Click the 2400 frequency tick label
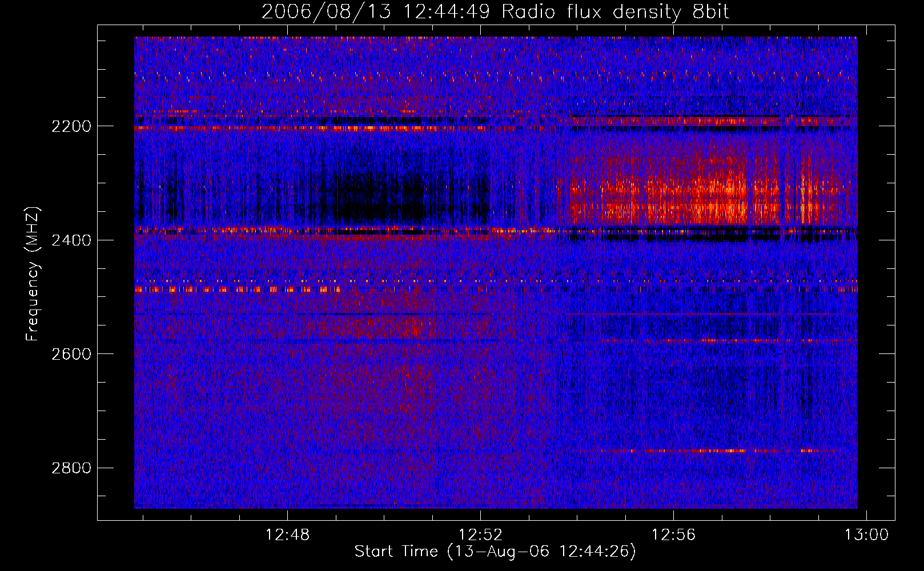Image resolution: width=924 pixels, height=571 pixels. click(x=71, y=240)
